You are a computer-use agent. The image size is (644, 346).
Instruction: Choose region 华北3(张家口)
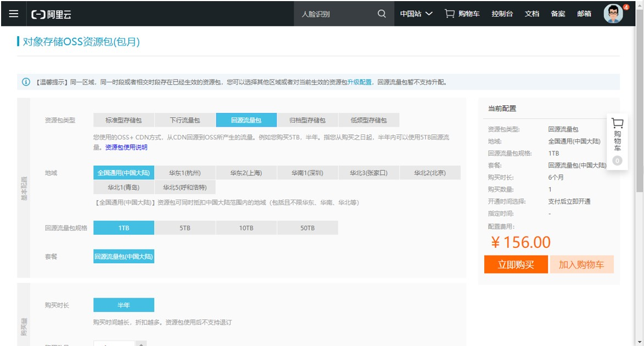[369, 173]
